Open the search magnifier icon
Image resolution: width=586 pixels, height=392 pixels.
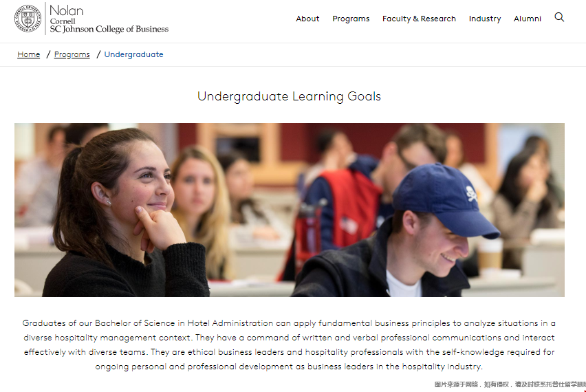(x=559, y=17)
